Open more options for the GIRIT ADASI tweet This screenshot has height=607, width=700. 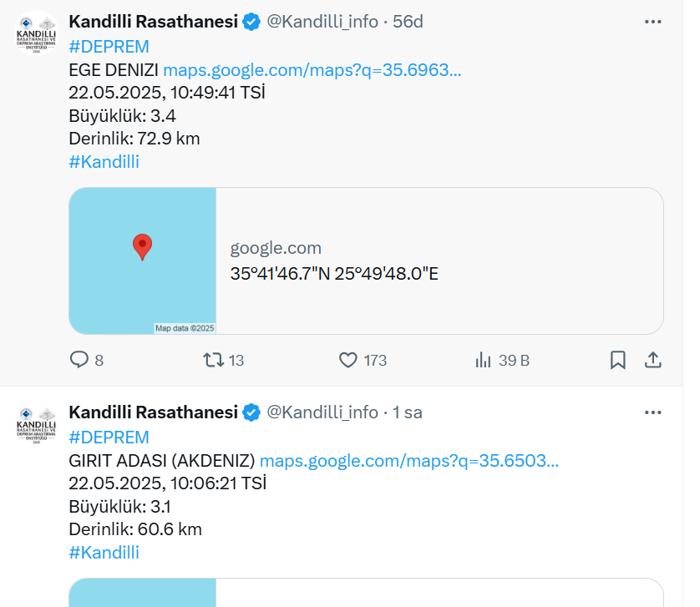653,412
